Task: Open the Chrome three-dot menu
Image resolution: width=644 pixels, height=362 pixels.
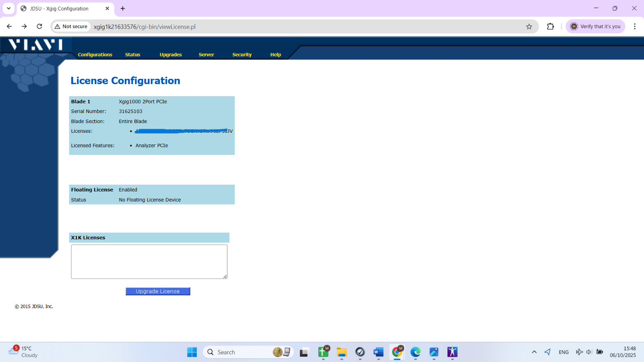Action: coord(634,27)
